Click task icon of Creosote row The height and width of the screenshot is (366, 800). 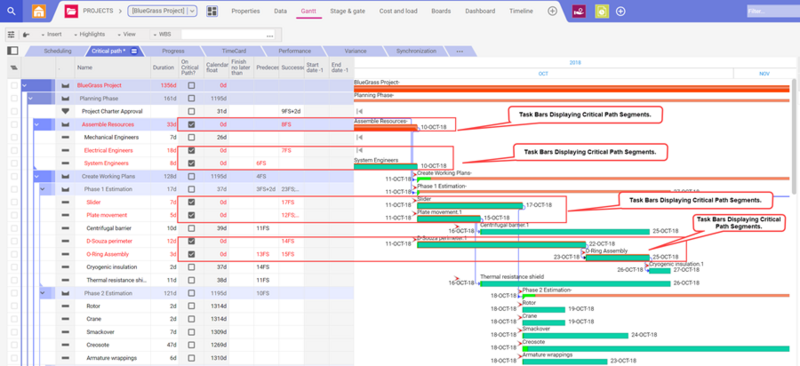pyautogui.click(x=65, y=345)
